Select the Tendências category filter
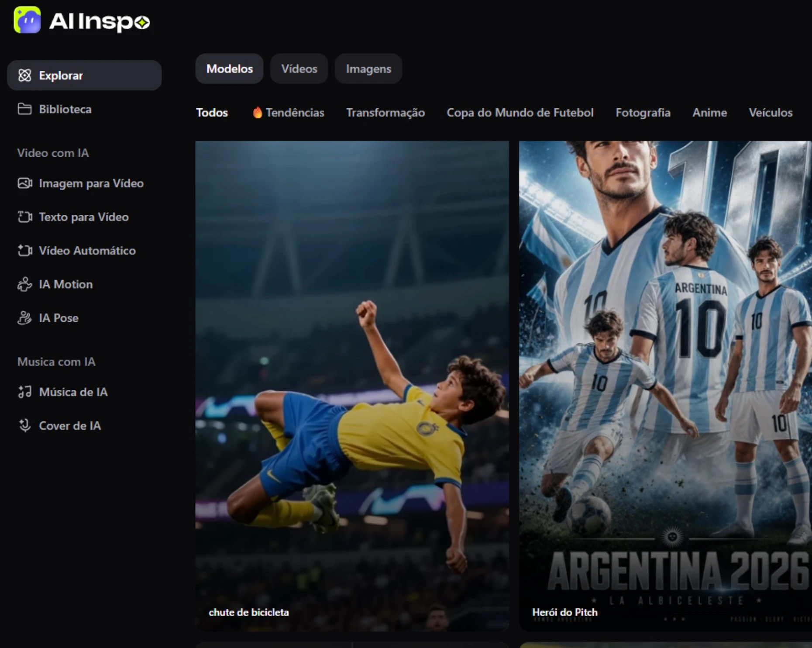Image resolution: width=812 pixels, height=648 pixels. pos(289,113)
